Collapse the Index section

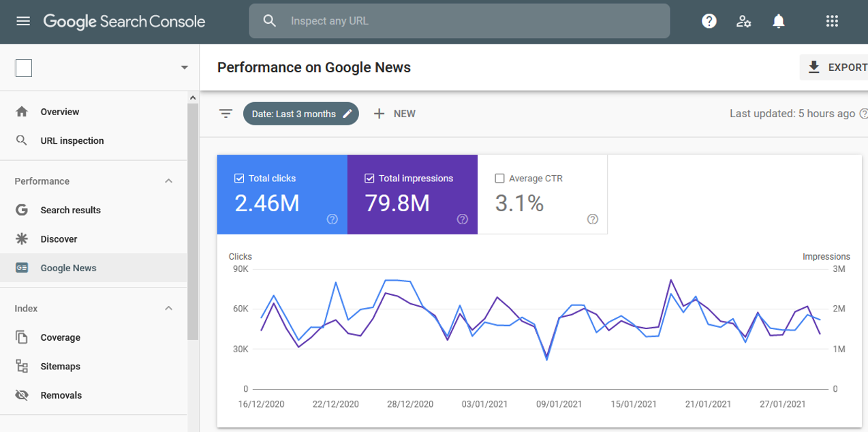pyautogui.click(x=169, y=309)
